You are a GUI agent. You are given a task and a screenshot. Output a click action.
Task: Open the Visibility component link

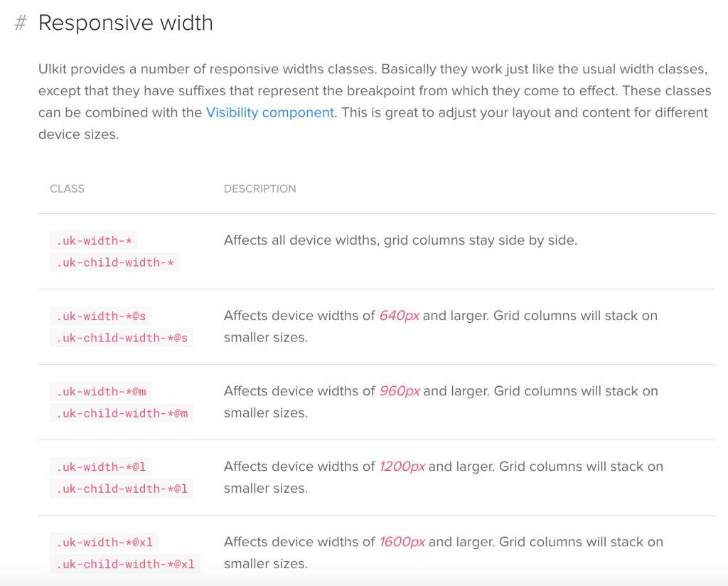click(x=269, y=113)
